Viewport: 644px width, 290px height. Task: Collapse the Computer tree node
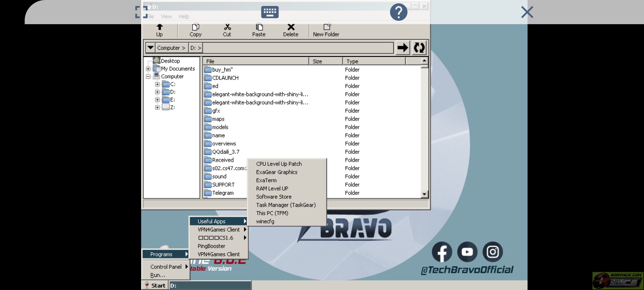(148, 77)
